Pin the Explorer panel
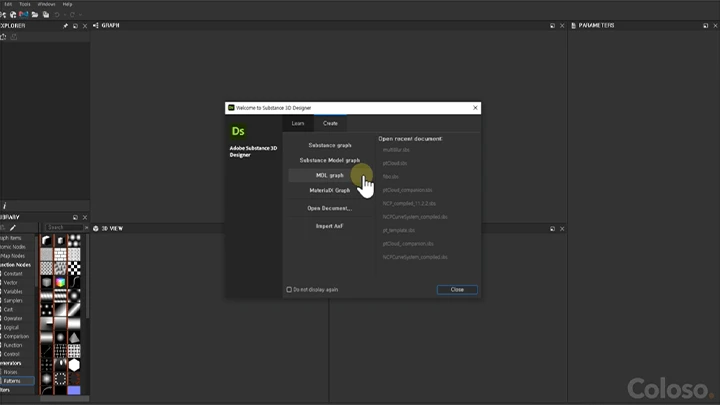This screenshot has width=720, height=405. [x=66, y=26]
